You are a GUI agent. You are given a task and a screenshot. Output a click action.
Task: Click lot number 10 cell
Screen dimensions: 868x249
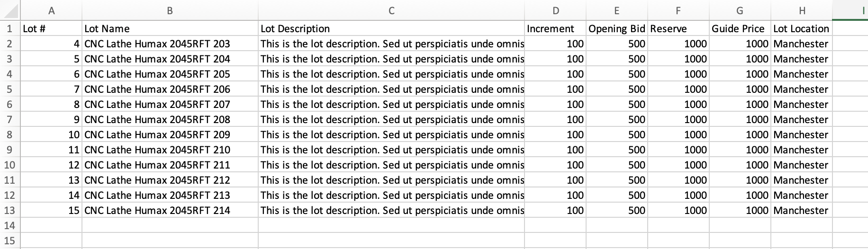[x=51, y=135]
